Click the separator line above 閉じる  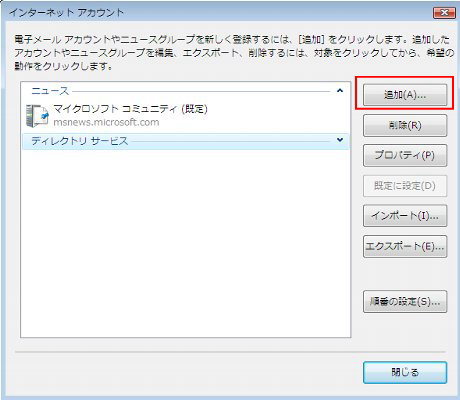click(x=230, y=352)
